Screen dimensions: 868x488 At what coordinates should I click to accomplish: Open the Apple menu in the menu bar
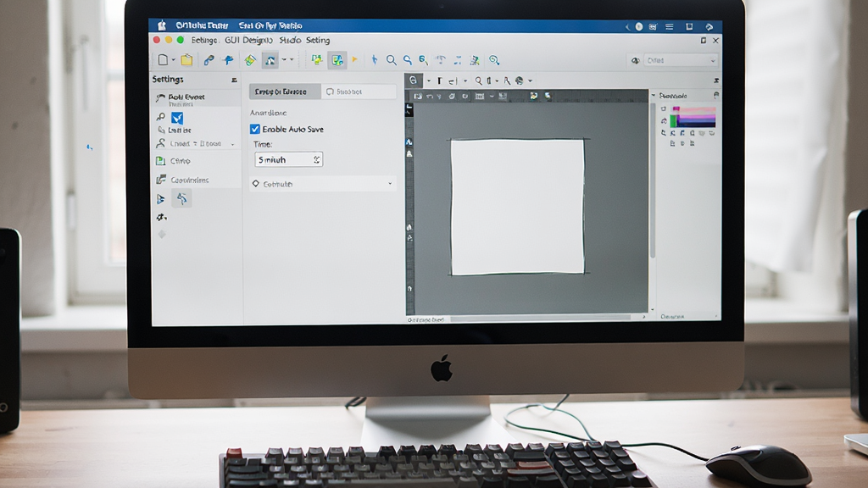162,25
